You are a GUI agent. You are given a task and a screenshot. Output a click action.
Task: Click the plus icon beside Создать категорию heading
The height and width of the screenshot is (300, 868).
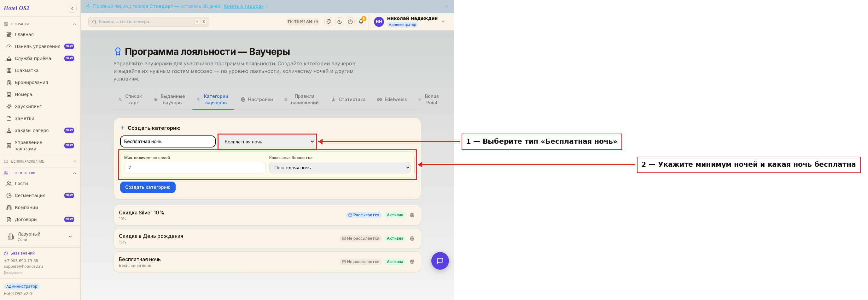(123, 128)
